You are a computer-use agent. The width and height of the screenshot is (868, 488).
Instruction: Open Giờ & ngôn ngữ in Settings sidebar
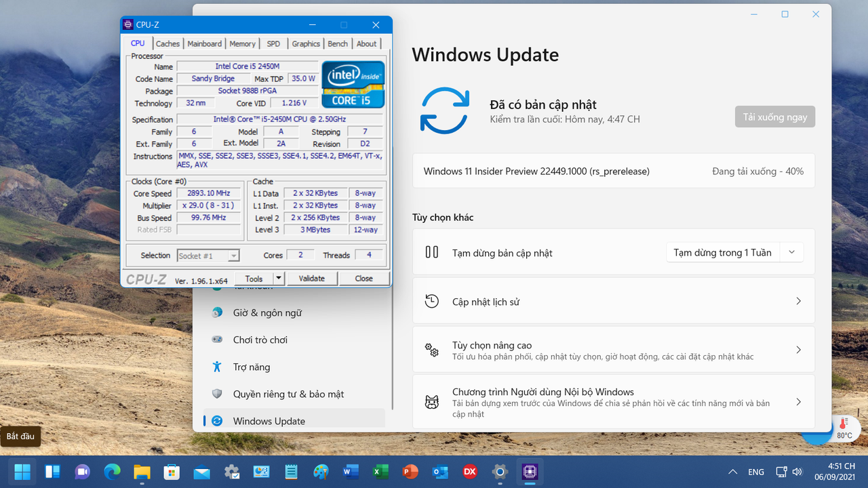294,312
